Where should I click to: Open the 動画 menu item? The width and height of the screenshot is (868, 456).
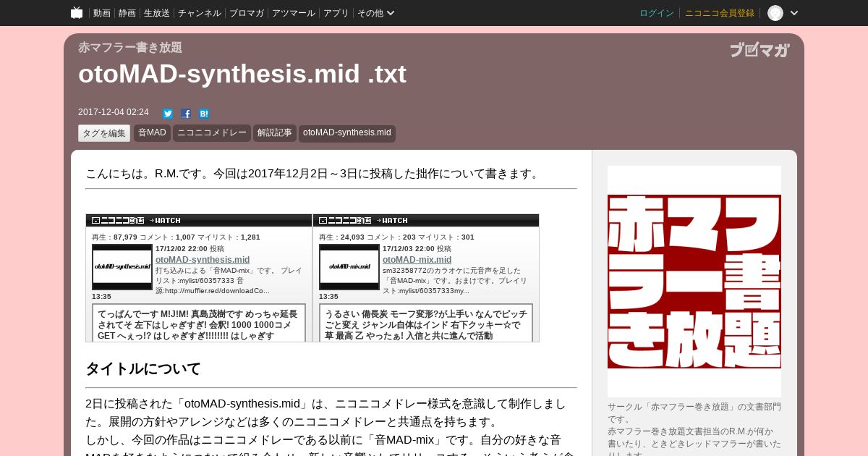pyautogui.click(x=101, y=13)
